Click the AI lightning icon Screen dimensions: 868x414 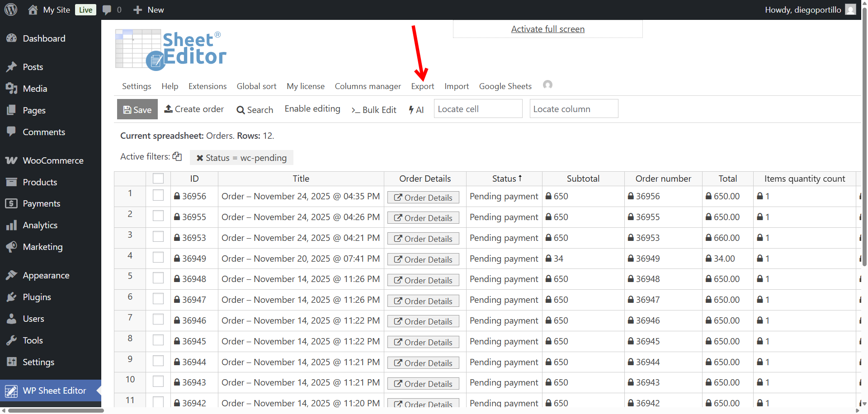[411, 109]
